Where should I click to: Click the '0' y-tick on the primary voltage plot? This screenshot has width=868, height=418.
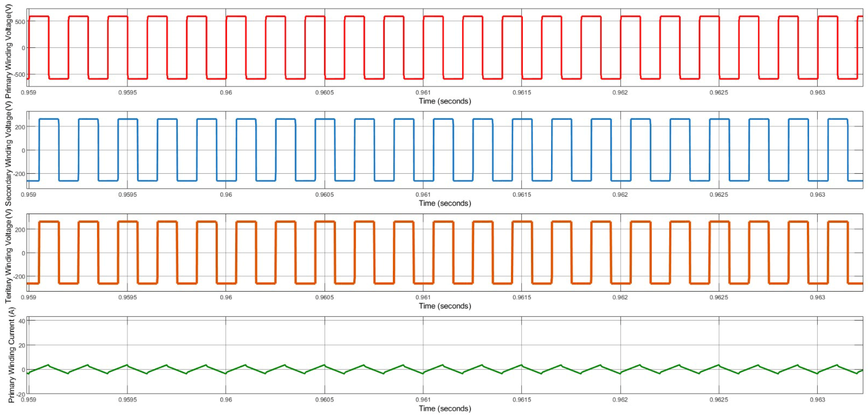[x=24, y=48]
